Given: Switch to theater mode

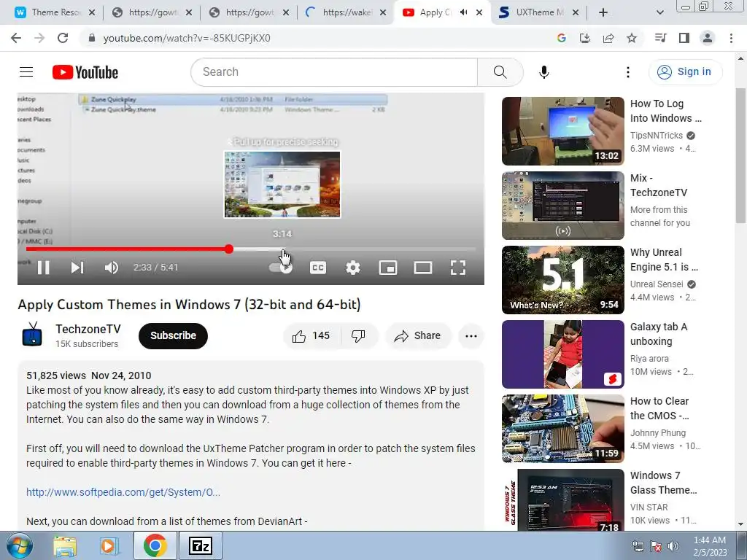Looking at the screenshot, I should (x=423, y=268).
